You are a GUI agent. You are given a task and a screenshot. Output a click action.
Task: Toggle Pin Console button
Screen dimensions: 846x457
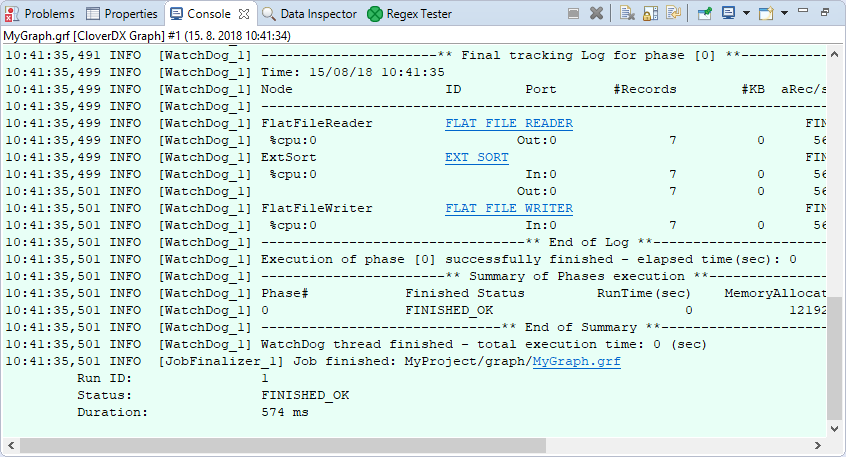pos(704,14)
